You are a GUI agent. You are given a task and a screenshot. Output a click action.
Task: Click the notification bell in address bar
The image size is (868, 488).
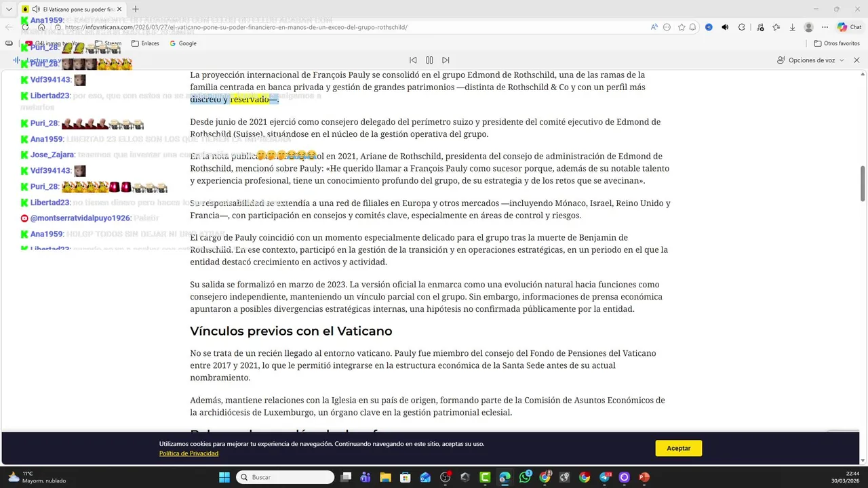(x=693, y=27)
